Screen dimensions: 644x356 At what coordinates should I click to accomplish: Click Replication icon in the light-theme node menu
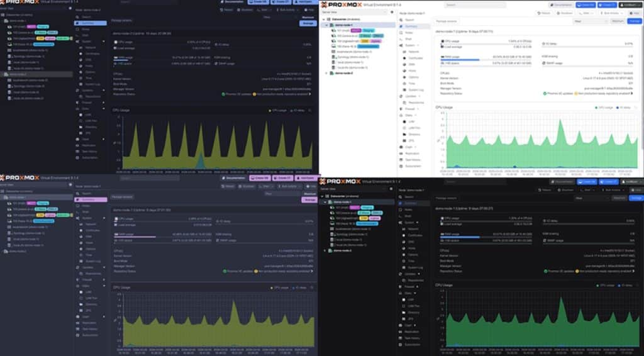point(401,153)
